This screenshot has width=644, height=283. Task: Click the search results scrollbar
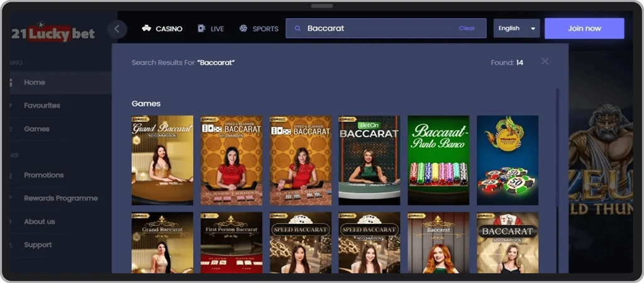tap(557, 148)
